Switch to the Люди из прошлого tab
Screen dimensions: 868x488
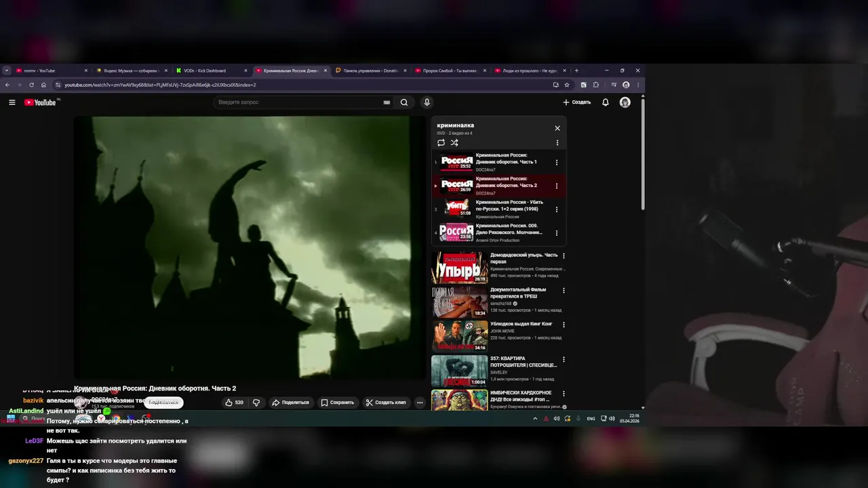530,70
